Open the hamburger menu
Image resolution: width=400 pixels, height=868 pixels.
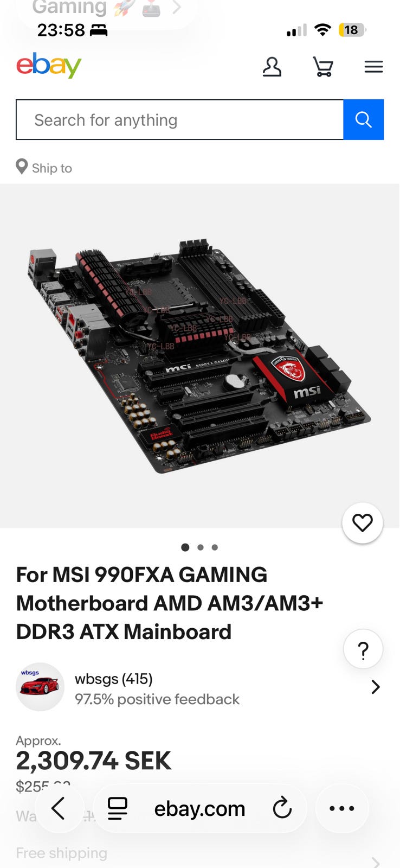click(x=373, y=67)
